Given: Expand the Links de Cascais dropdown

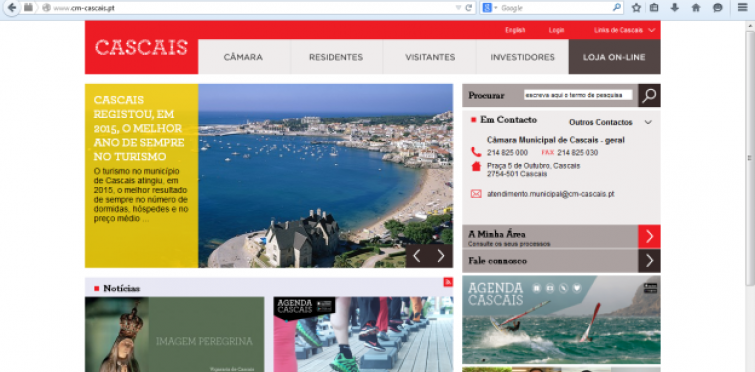Looking at the screenshot, I should 625,30.
